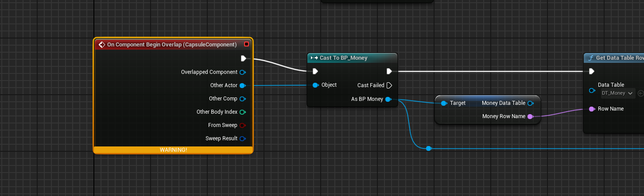
Task: Click the Cast To BP_Money exec output pin
Action: click(x=389, y=71)
